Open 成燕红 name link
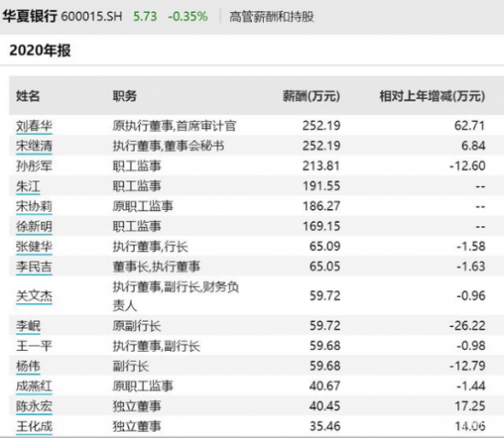The height and width of the screenshot is (438, 504). pos(34,386)
